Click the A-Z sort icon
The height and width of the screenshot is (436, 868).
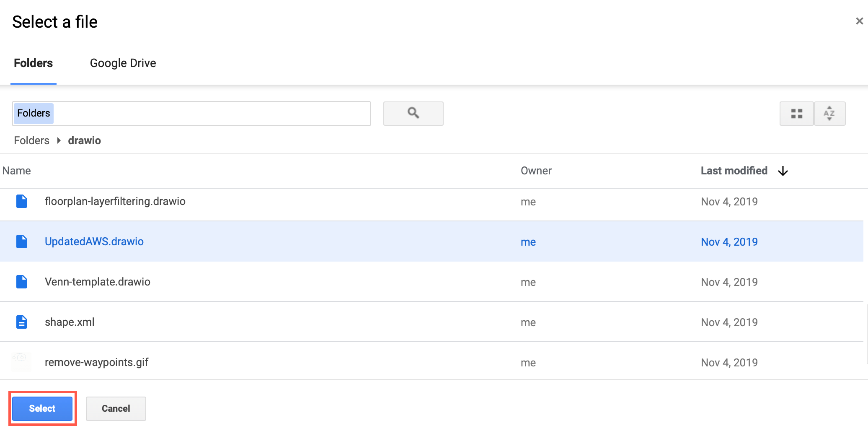pyautogui.click(x=829, y=113)
